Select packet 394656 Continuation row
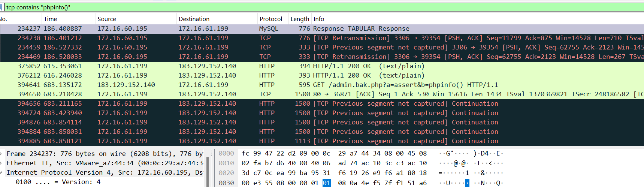The height and width of the screenshot is (187, 644). (x=322, y=103)
